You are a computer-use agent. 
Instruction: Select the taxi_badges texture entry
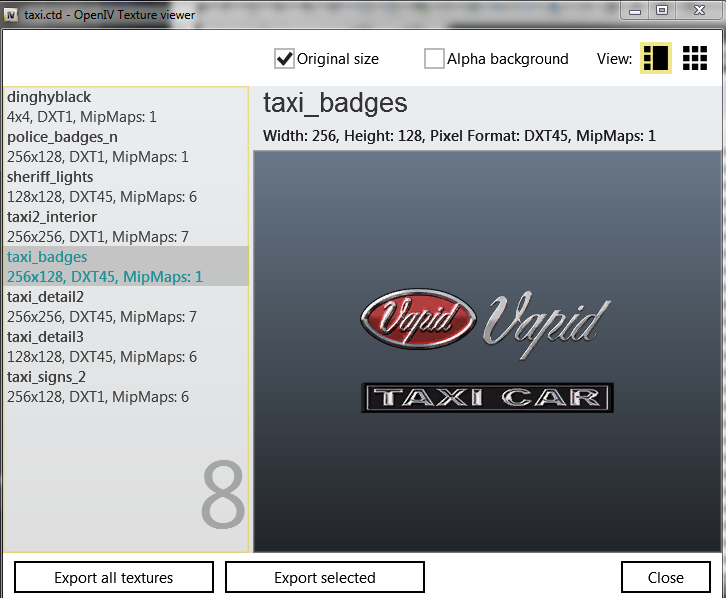point(126,266)
